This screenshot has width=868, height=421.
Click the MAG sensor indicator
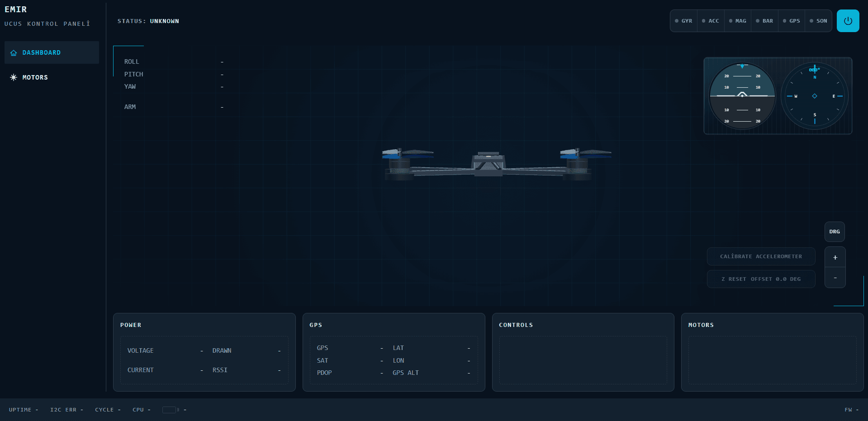738,21
